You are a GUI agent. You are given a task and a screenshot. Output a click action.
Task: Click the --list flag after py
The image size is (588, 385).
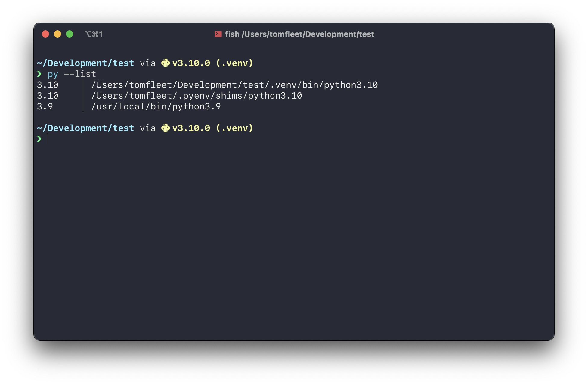[80, 74]
